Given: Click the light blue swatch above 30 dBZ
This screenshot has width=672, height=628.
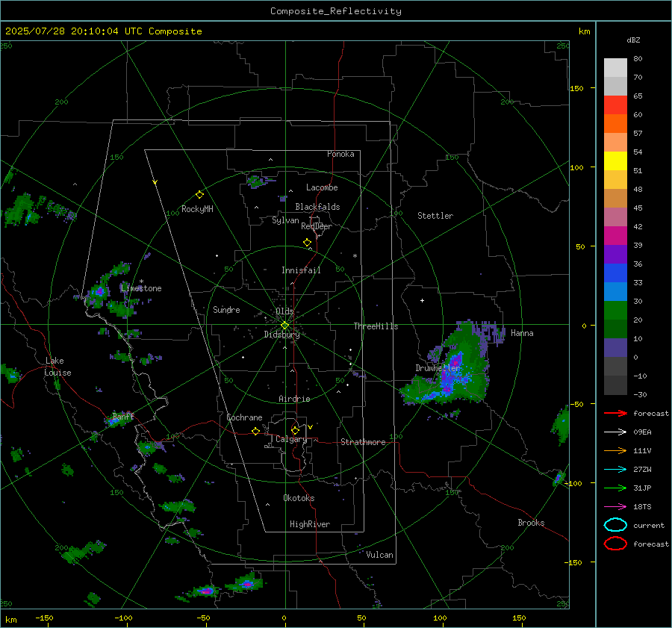Looking at the screenshot, I should 615,291.
